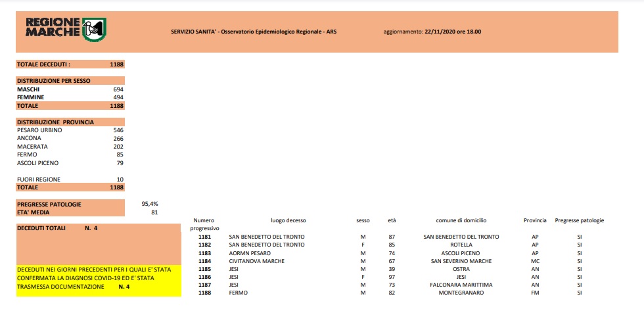Click the 'Pregresse patologie' column header

[580, 220]
